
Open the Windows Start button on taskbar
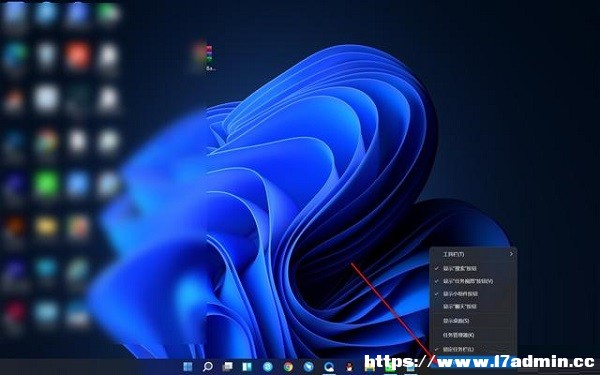(188, 367)
